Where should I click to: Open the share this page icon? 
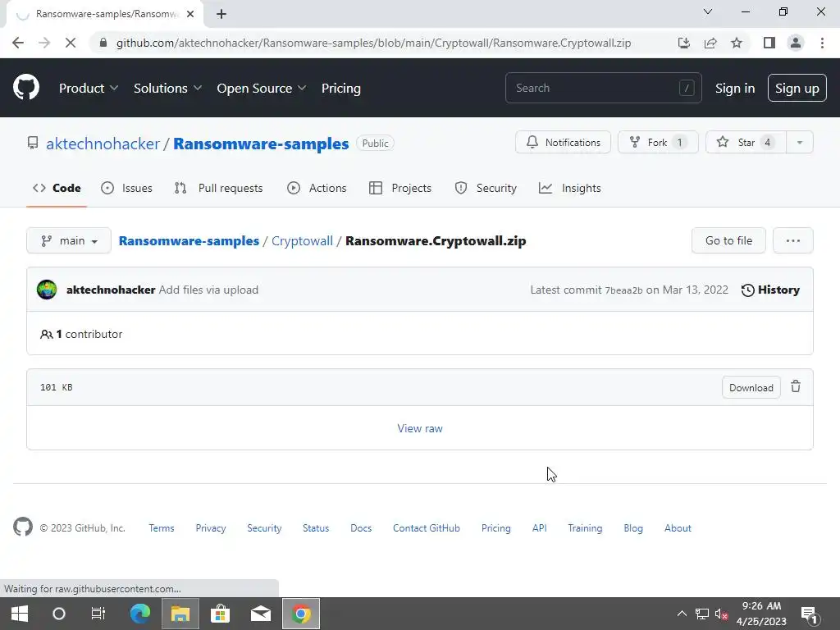710,43
